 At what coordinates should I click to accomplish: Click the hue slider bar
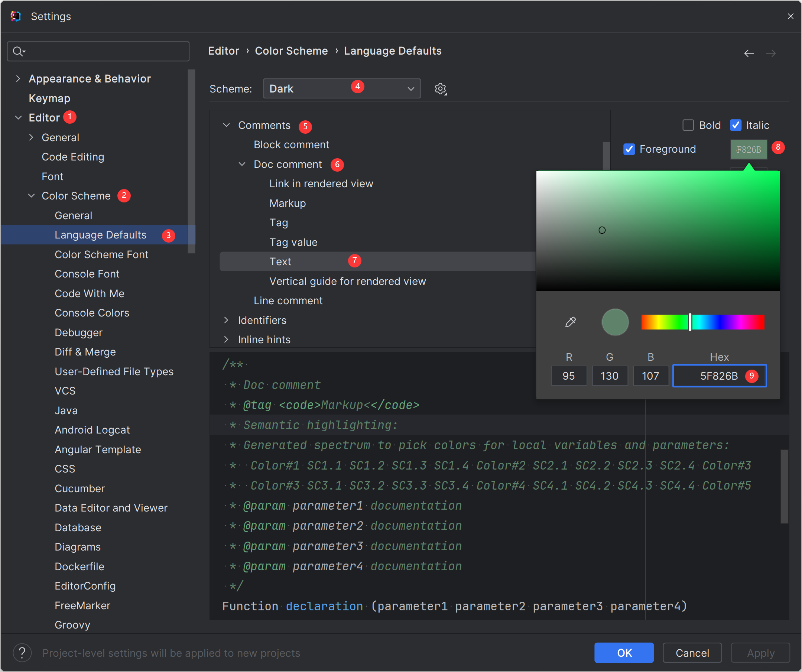703,322
